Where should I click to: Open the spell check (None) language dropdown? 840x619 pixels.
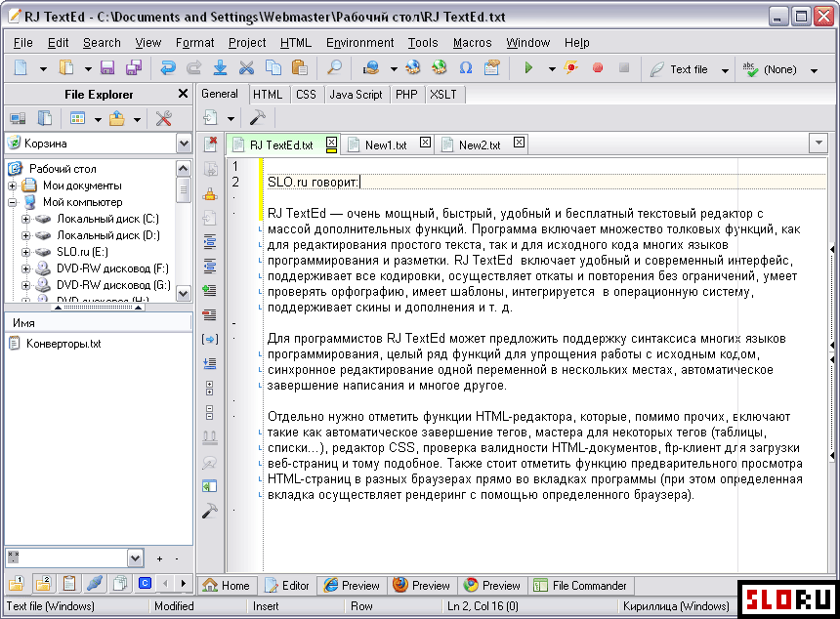point(814,70)
